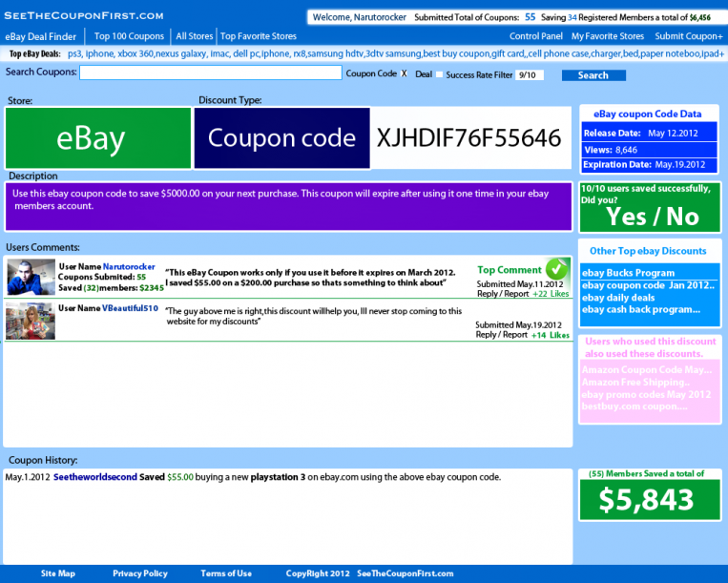728x583 pixels.
Task: Open ebay cash back program link
Action: click(x=641, y=309)
